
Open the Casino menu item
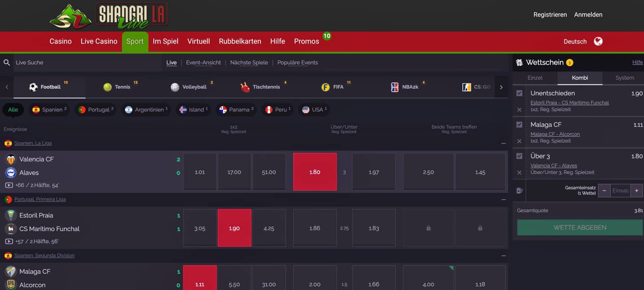[x=61, y=41]
